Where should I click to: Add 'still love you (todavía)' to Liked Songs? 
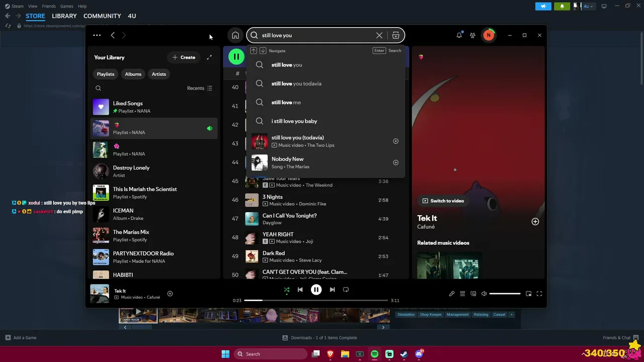(395, 141)
